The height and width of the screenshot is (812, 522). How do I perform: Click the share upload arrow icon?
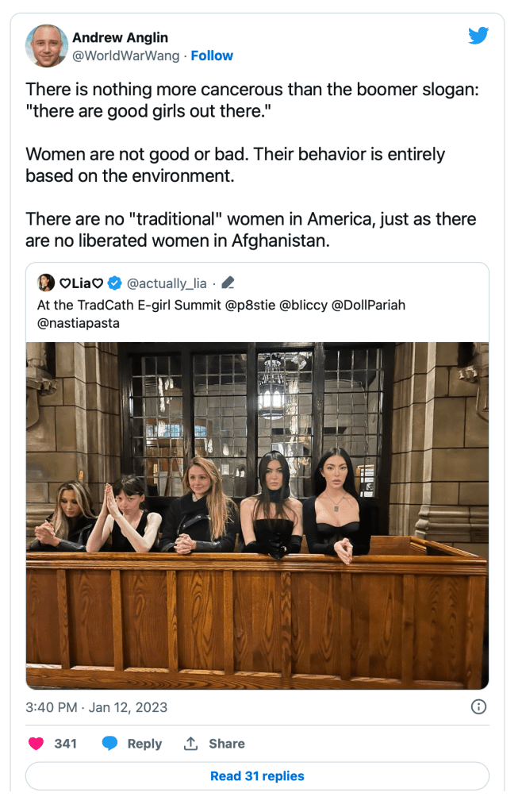(x=190, y=744)
